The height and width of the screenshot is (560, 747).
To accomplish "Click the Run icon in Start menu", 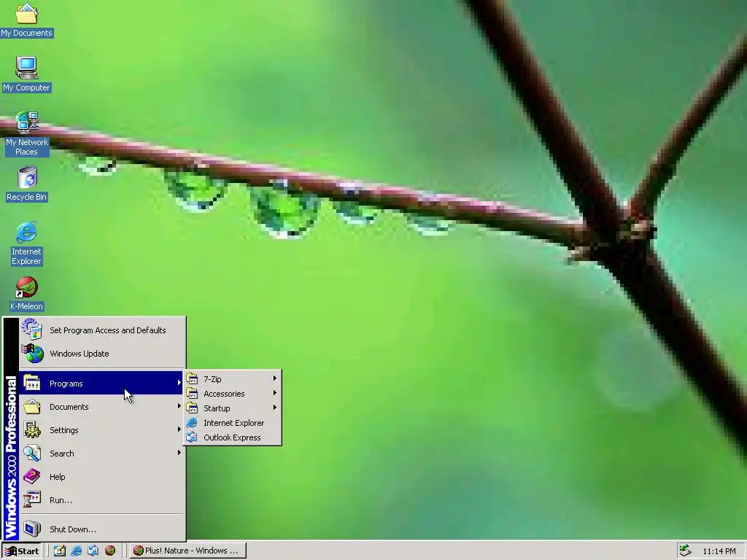I will (32, 499).
